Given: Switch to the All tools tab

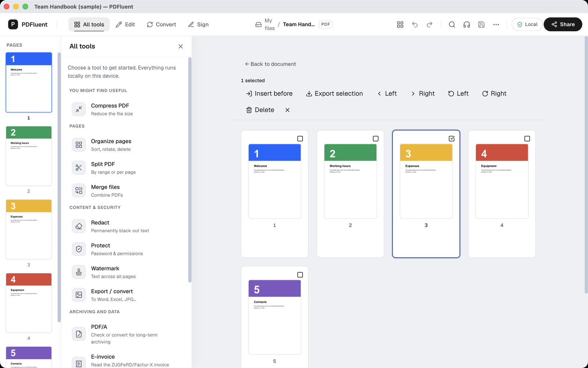Looking at the screenshot, I should coord(89,24).
